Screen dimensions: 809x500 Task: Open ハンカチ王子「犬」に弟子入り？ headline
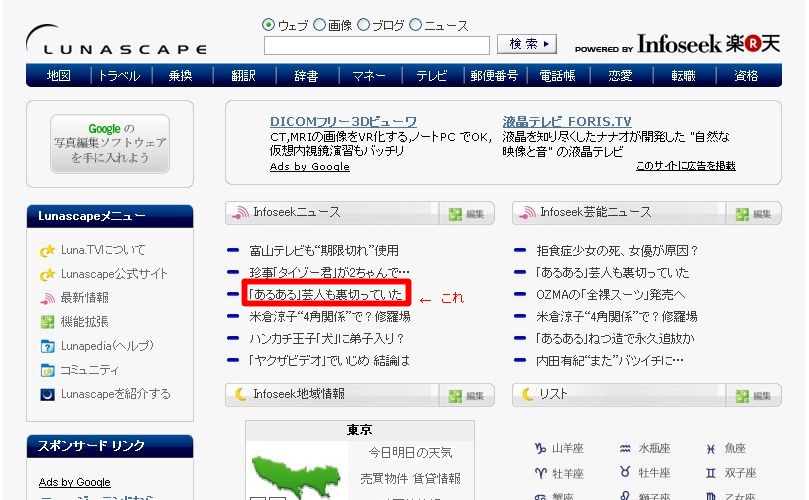(x=327, y=338)
